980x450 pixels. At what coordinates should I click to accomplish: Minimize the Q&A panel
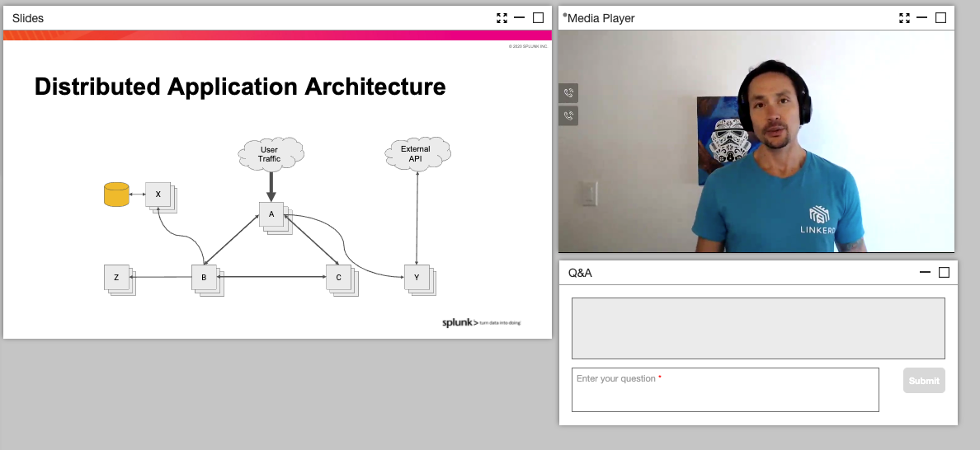coord(926,272)
